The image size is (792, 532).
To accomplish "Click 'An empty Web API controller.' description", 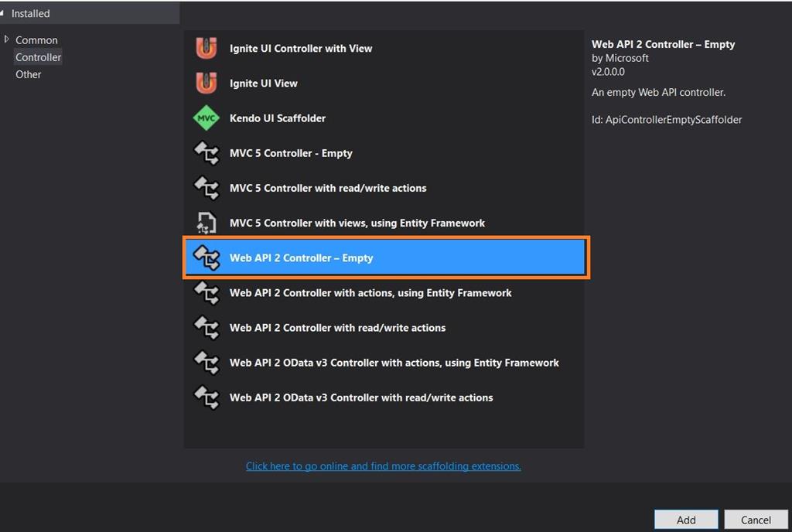I will (x=659, y=92).
